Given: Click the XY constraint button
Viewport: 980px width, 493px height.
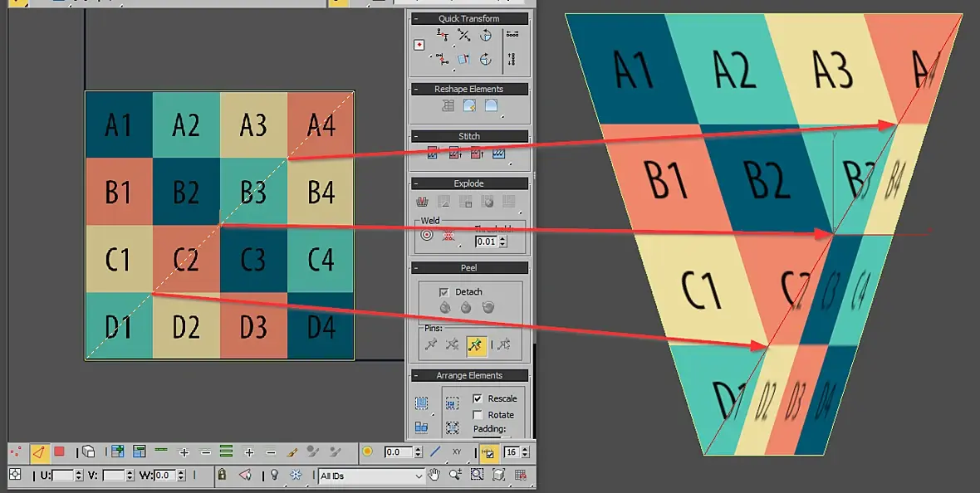Looking at the screenshot, I should coord(457,452).
